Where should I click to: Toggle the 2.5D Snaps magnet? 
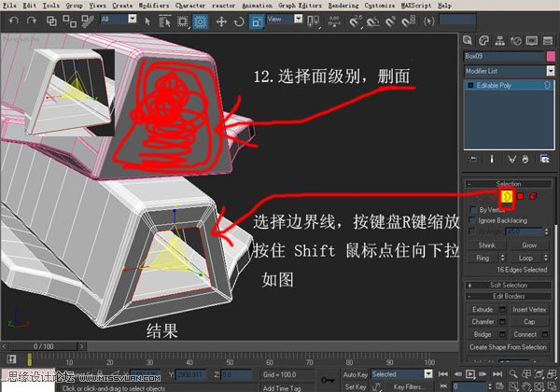[x=355, y=21]
